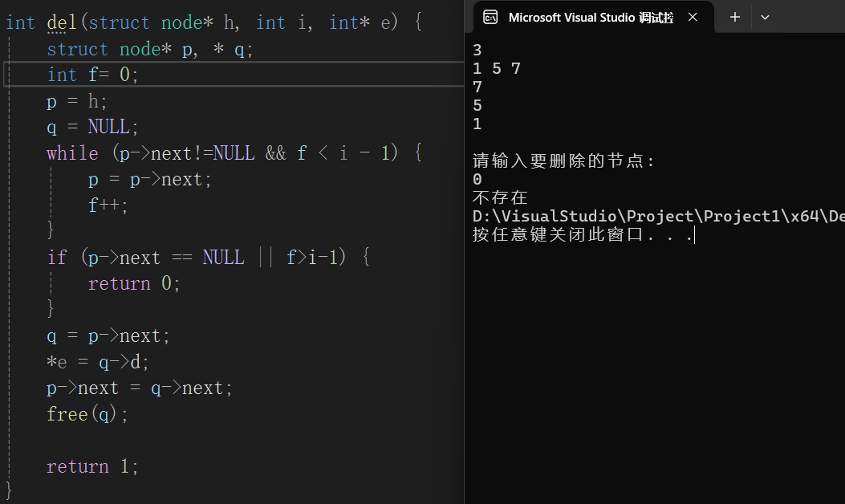Click the 'p = p->next;' line inside loop

(150, 180)
